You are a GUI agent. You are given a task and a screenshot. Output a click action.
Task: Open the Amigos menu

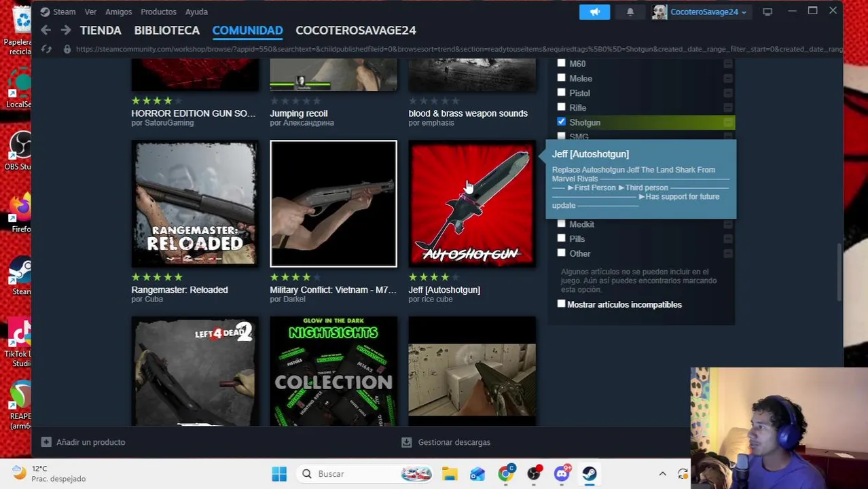(118, 12)
